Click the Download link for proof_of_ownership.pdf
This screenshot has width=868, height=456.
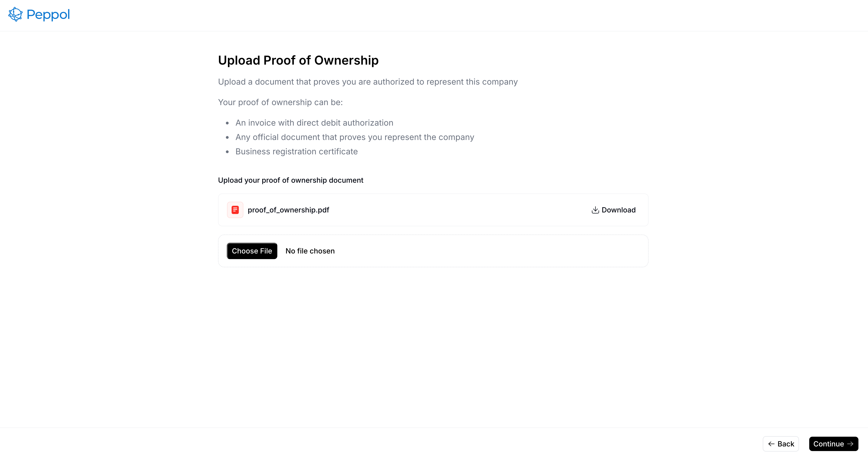click(x=613, y=210)
